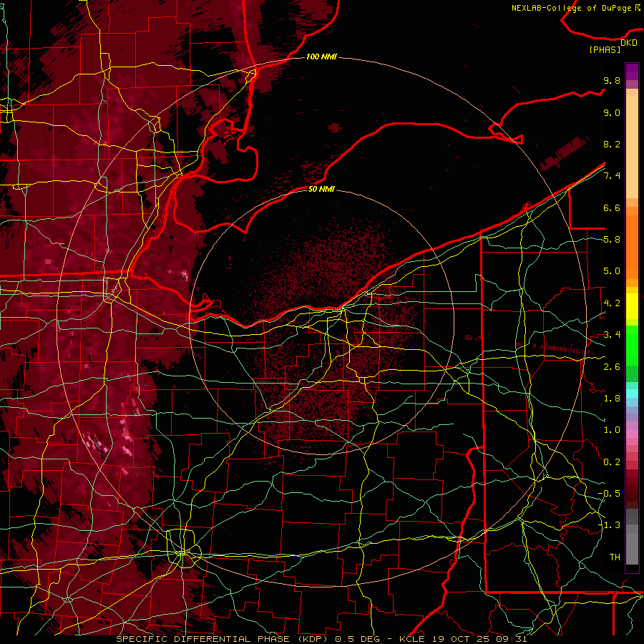Click the 9.8 scale value
Screen dimensions: 644x644
pyautogui.click(x=612, y=80)
